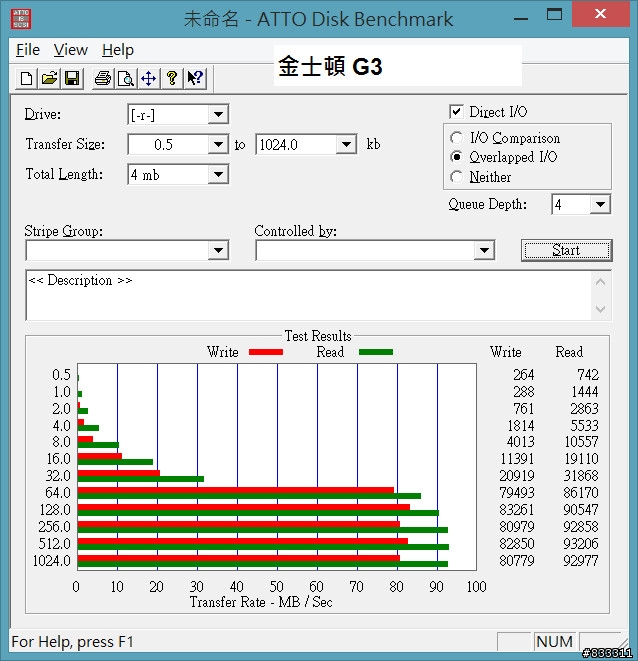Click the New file toolbar icon
The width and height of the screenshot is (638, 661).
pyautogui.click(x=27, y=78)
